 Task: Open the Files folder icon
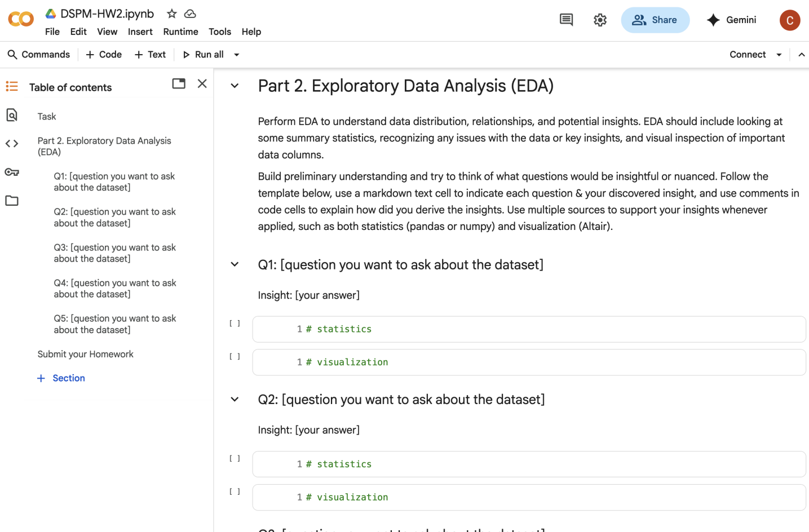(x=12, y=201)
